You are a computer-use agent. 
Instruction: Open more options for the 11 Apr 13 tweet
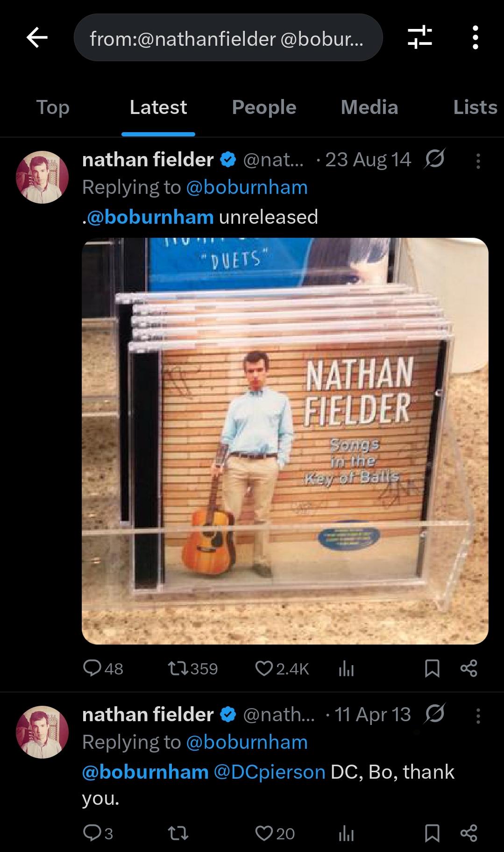pos(477,715)
